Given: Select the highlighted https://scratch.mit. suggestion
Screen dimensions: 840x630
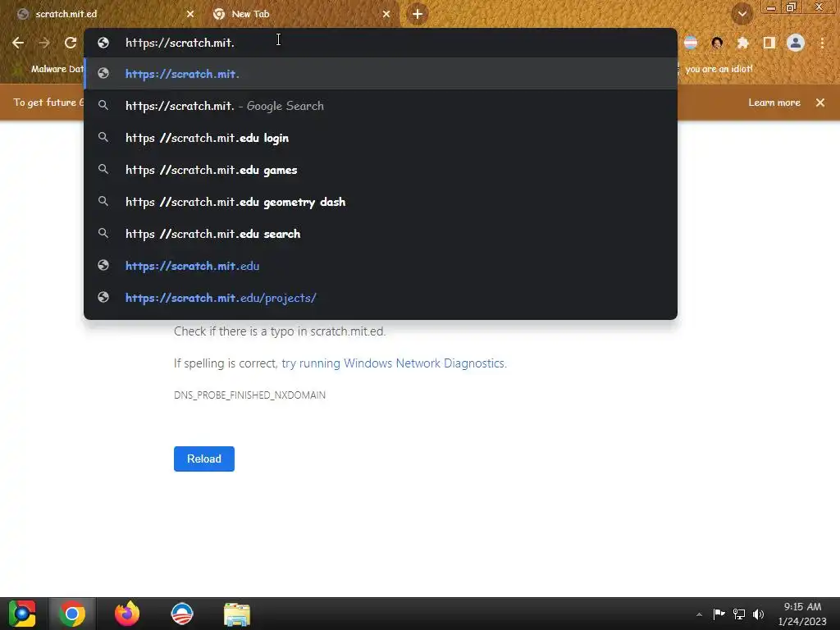Looking at the screenshot, I should (x=381, y=74).
